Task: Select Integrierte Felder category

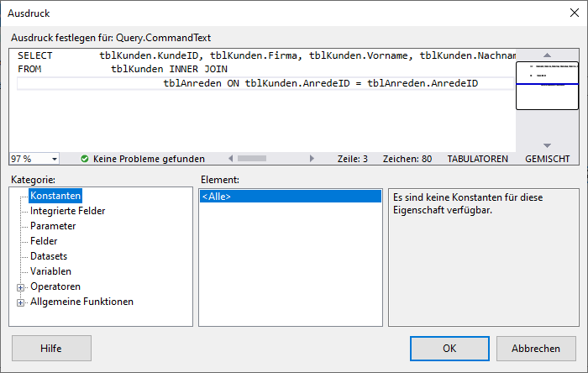Action: (67, 211)
